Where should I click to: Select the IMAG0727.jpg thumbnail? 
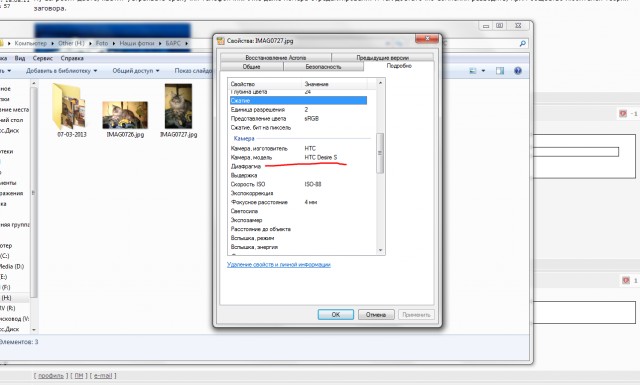point(178,106)
